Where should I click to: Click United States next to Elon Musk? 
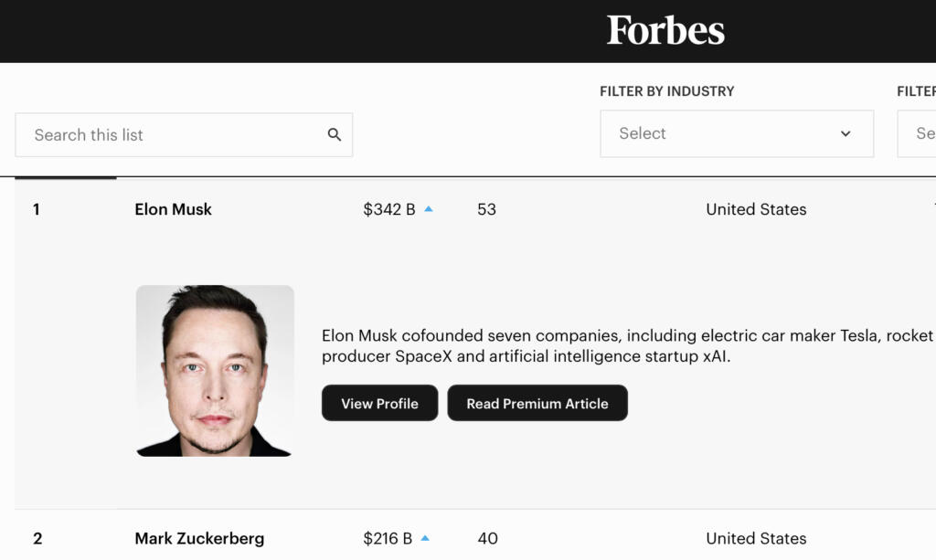(x=756, y=209)
